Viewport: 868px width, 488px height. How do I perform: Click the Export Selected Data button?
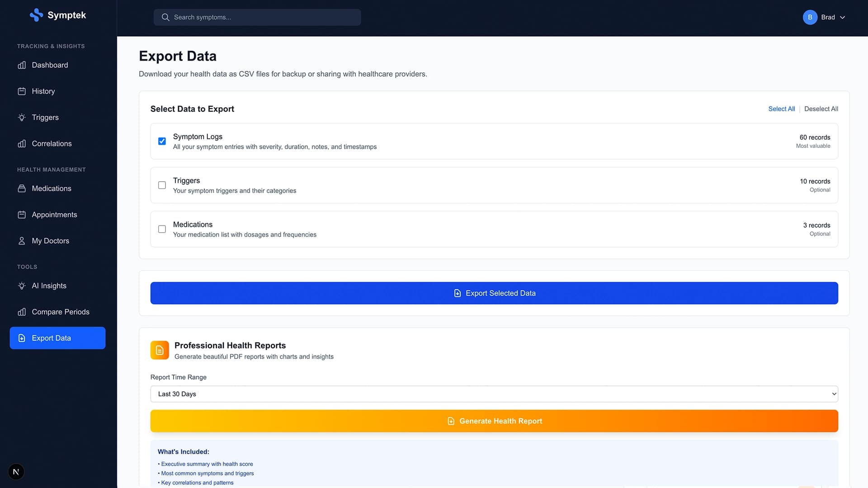tap(494, 293)
